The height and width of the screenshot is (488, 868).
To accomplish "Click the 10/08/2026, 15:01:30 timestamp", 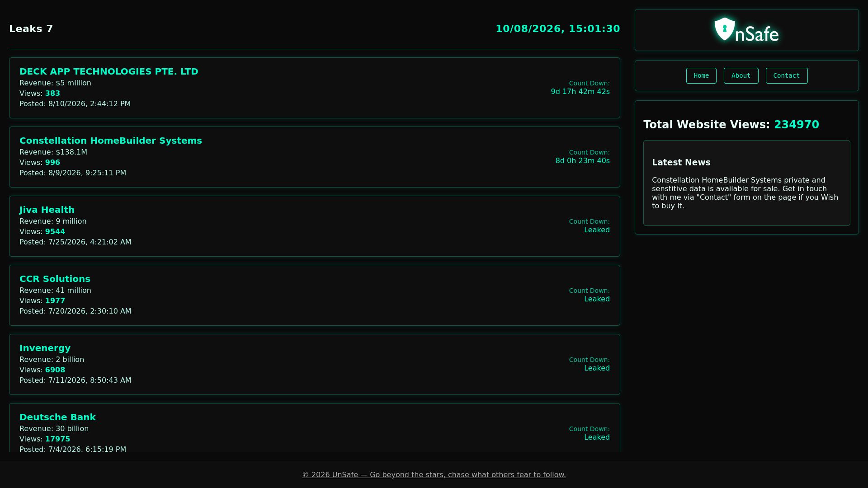I will click(558, 29).
